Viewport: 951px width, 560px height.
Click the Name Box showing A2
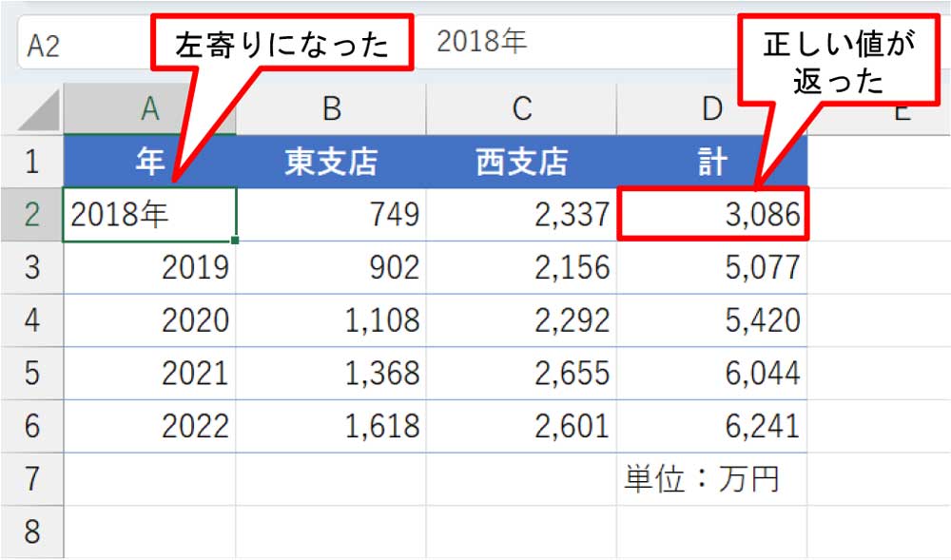76,45
